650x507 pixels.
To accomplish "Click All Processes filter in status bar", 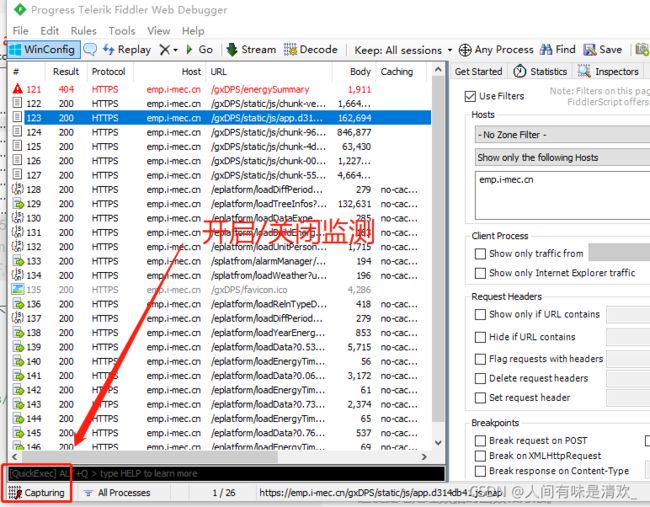I will click(117, 493).
